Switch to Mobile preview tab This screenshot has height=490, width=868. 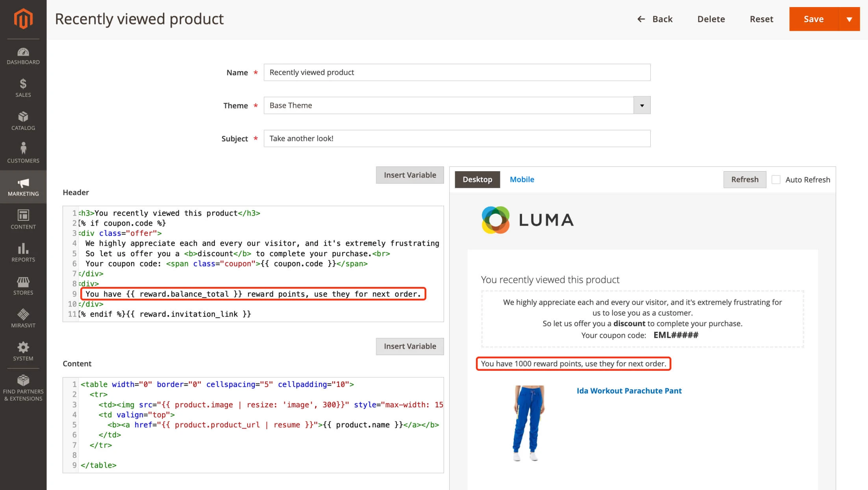[x=522, y=179]
